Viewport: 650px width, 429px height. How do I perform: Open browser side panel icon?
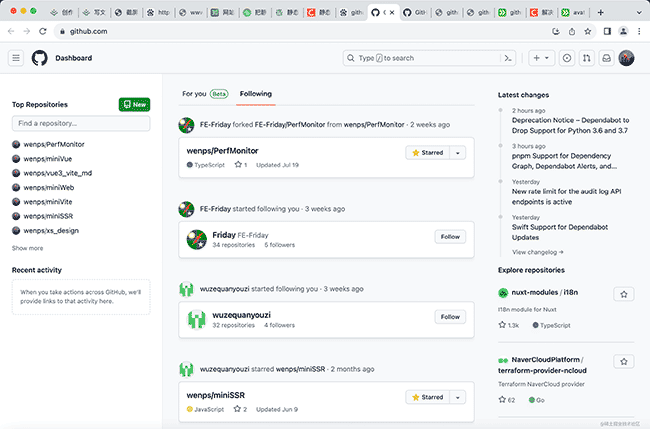(607, 31)
